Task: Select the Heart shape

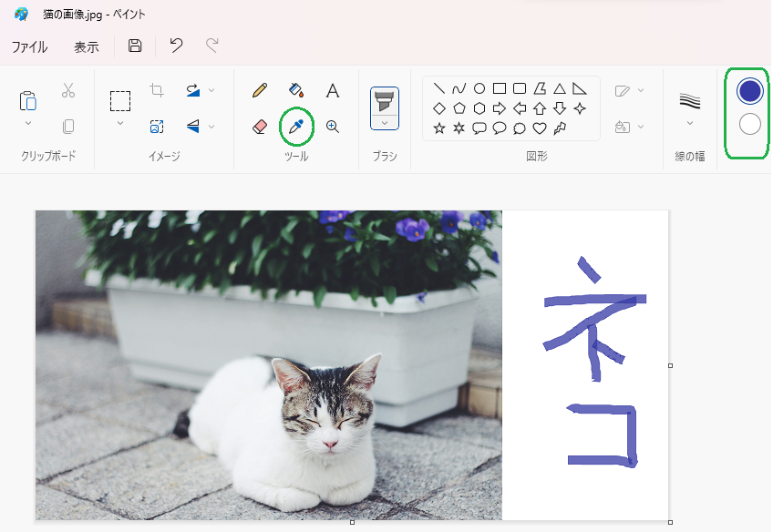Action: 540,128
